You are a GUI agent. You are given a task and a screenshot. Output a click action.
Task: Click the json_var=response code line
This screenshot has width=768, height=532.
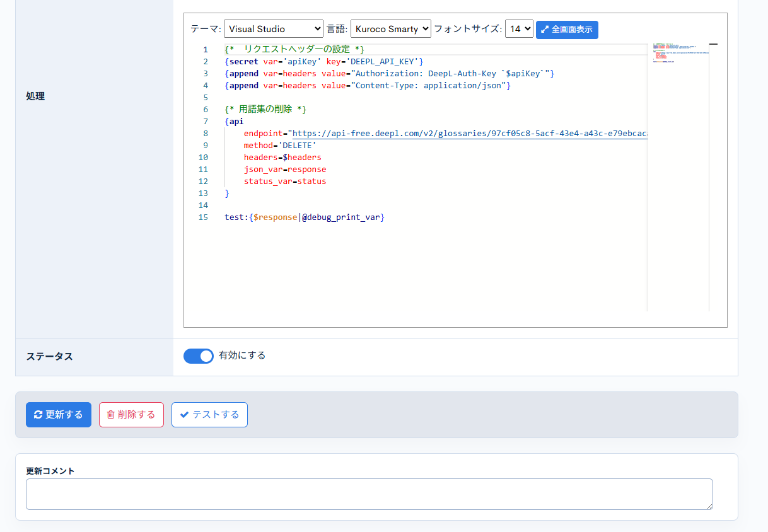click(285, 170)
